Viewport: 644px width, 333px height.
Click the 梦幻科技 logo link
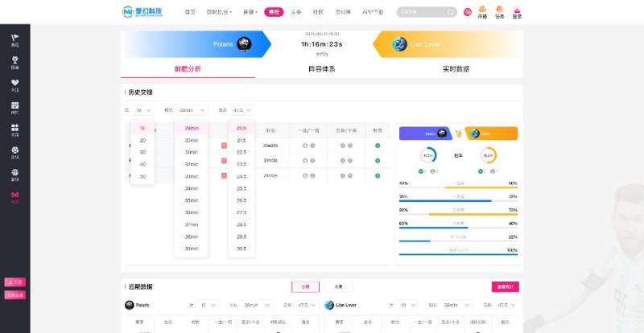[142, 12]
